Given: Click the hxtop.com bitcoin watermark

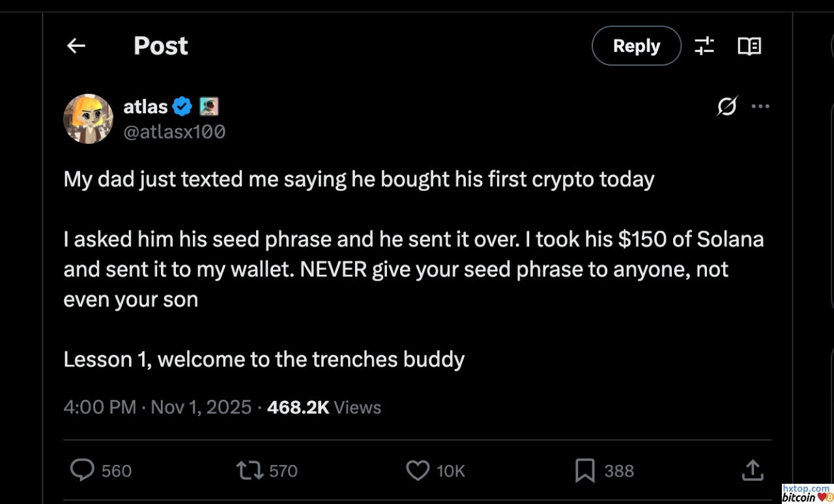Looking at the screenshot, I should click(807, 493).
